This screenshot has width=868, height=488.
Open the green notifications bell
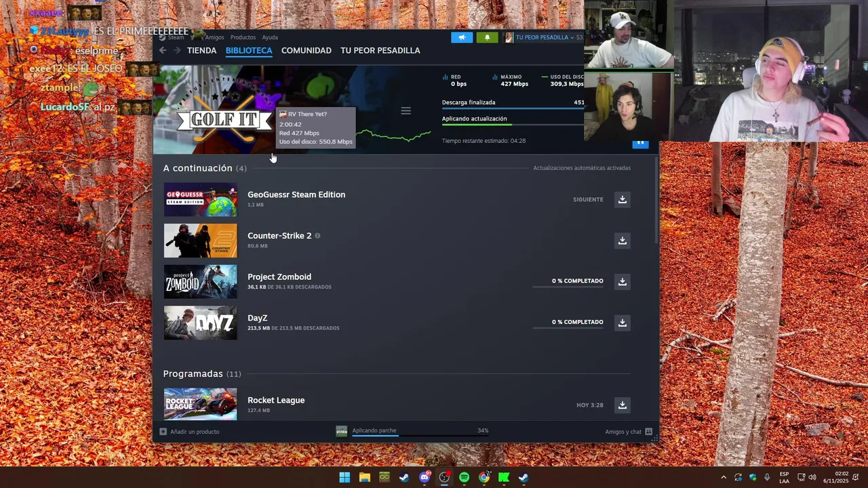pos(487,37)
